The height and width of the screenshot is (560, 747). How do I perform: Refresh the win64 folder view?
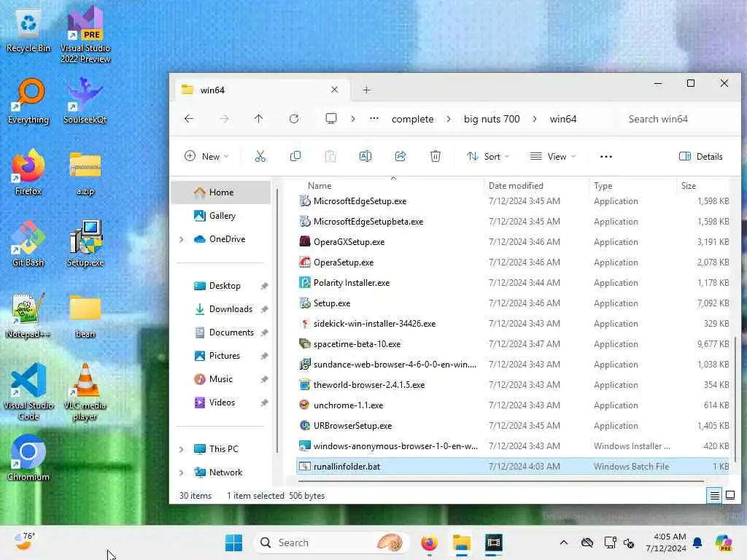coord(294,119)
